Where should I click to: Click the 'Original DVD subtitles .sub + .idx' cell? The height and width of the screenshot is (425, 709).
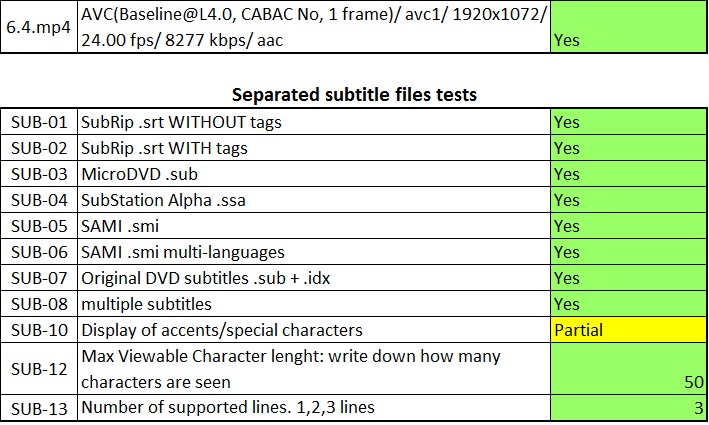pos(314,278)
